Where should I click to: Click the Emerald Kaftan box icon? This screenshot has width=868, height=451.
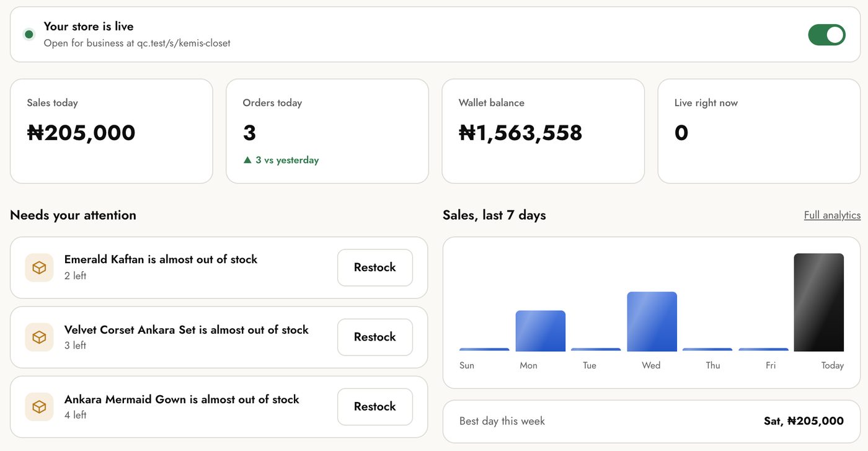click(x=39, y=267)
